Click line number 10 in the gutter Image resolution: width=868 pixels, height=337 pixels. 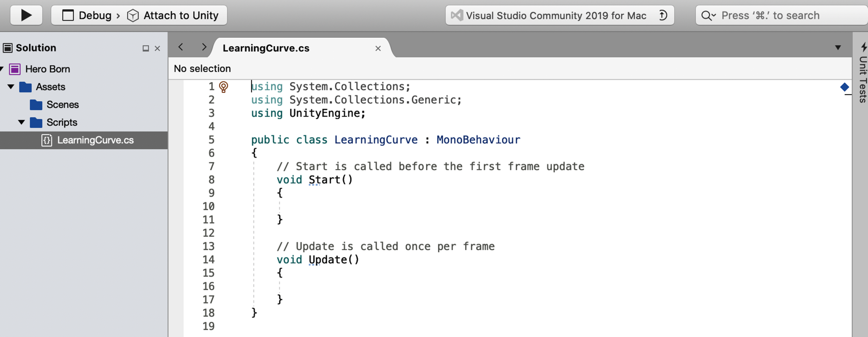pyautogui.click(x=208, y=206)
